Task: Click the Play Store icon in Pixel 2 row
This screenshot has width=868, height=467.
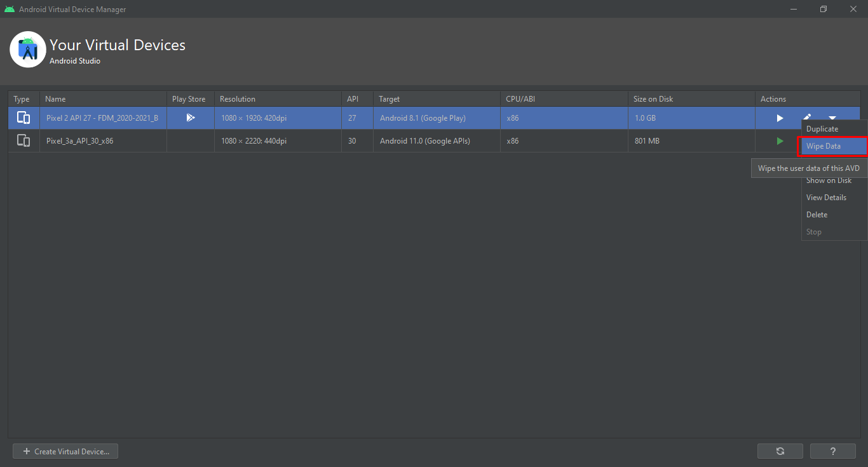Action: [190, 118]
